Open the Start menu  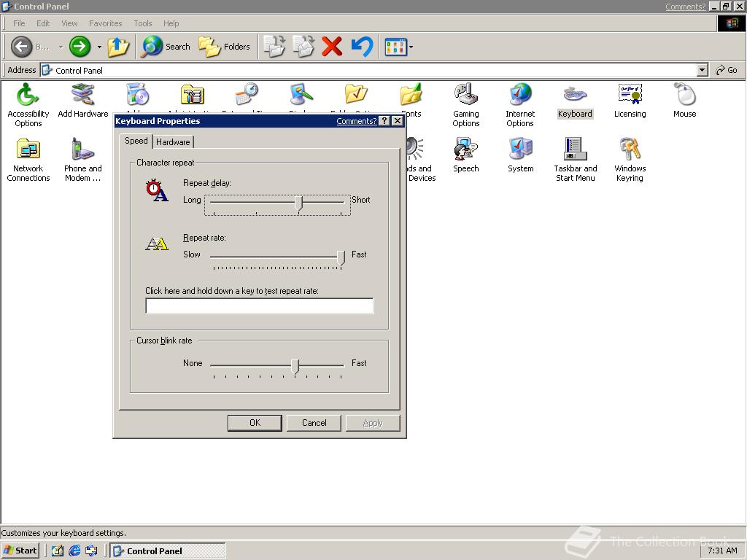click(x=20, y=551)
